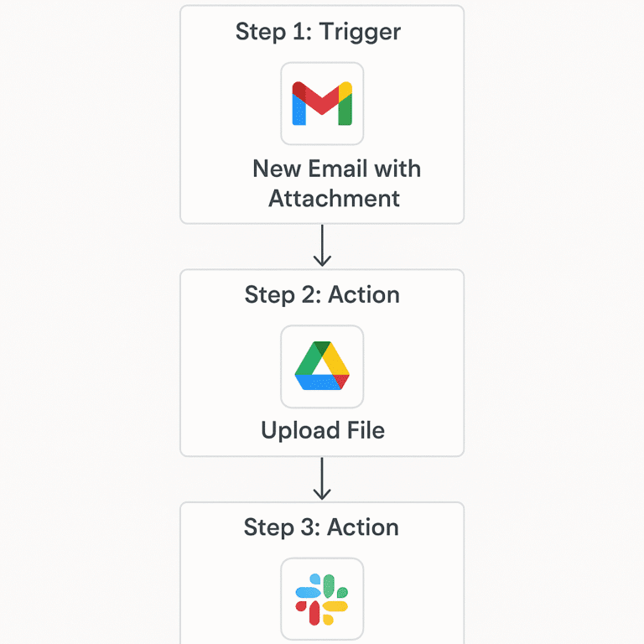Screen dimensions: 644x644
Task: Select the "Step 3: Action" heading
Action: click(x=321, y=527)
